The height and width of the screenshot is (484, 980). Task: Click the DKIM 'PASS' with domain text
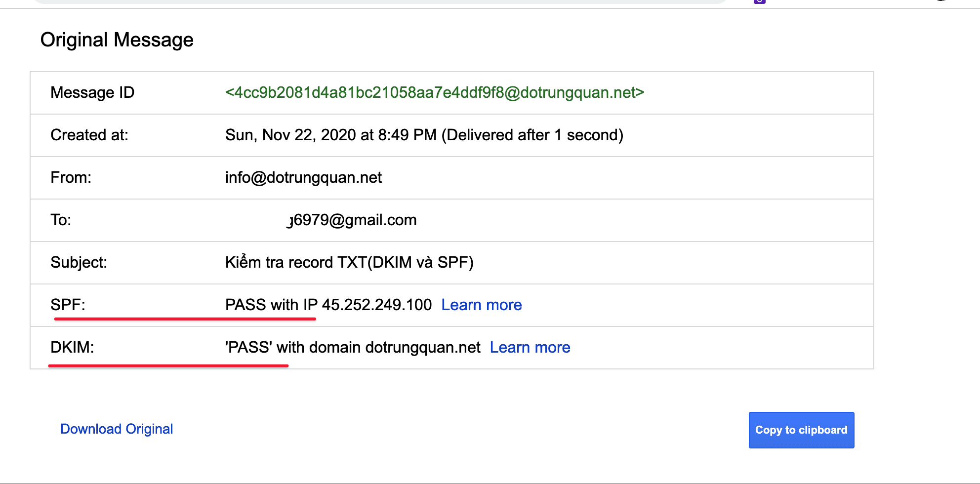352,347
